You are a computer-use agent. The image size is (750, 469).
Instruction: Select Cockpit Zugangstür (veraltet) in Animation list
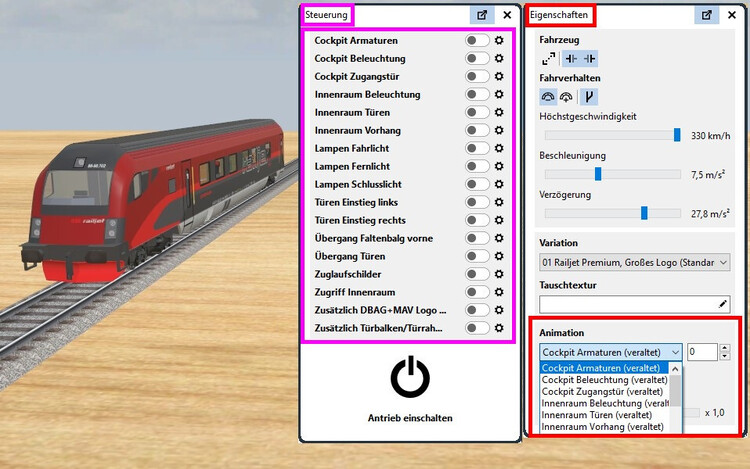click(605, 392)
